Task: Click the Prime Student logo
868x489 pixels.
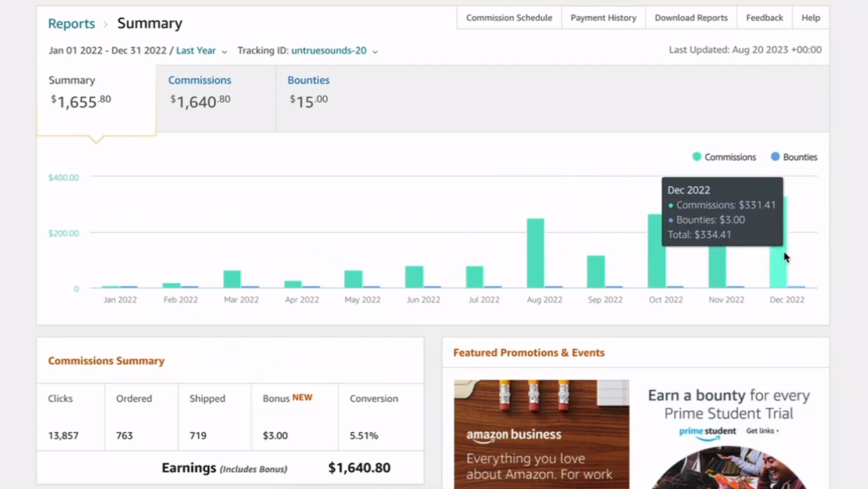Action: [x=708, y=432]
